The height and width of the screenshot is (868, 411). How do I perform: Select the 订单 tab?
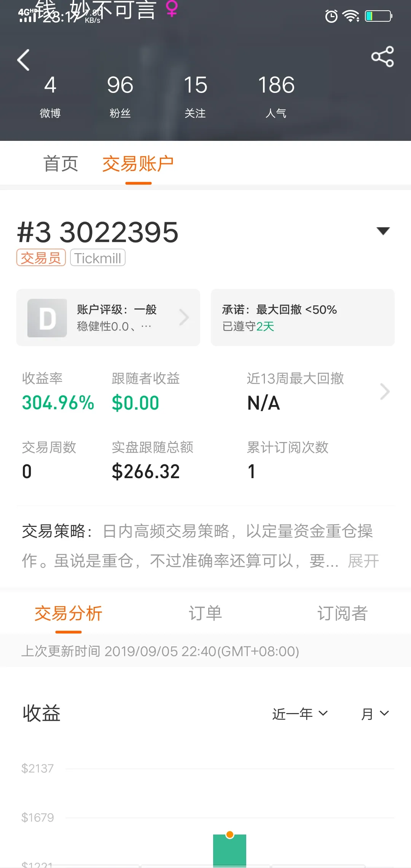(x=205, y=614)
